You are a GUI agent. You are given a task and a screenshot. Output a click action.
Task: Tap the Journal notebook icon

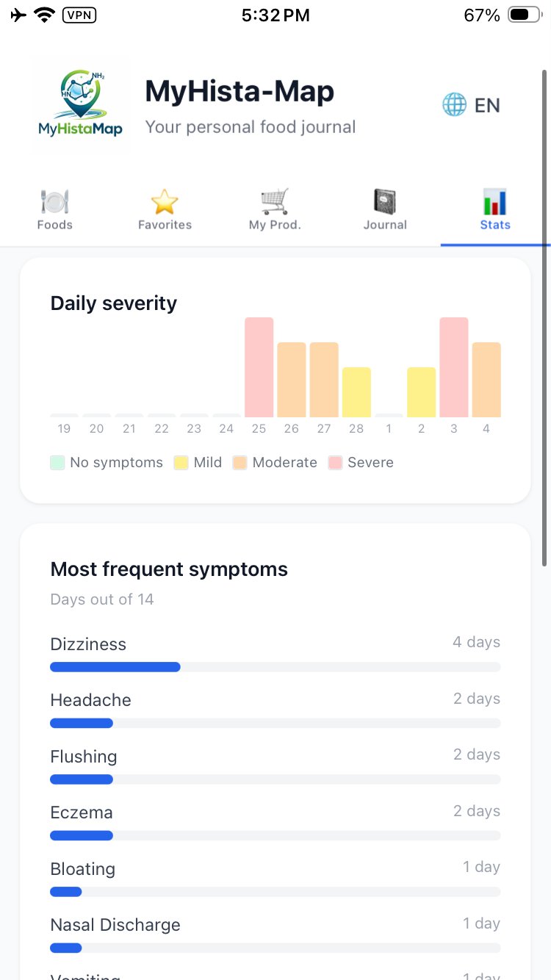click(385, 201)
